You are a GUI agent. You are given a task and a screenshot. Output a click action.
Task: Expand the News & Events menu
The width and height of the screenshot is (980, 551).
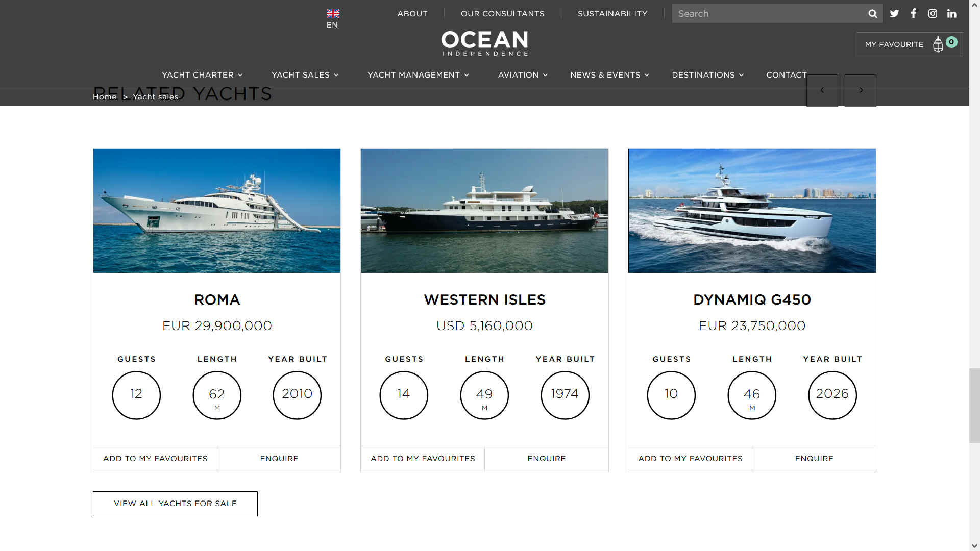(610, 75)
